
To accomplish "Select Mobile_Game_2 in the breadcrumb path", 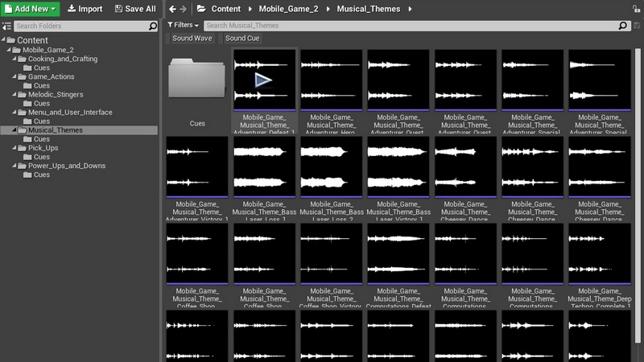I will click(x=289, y=9).
